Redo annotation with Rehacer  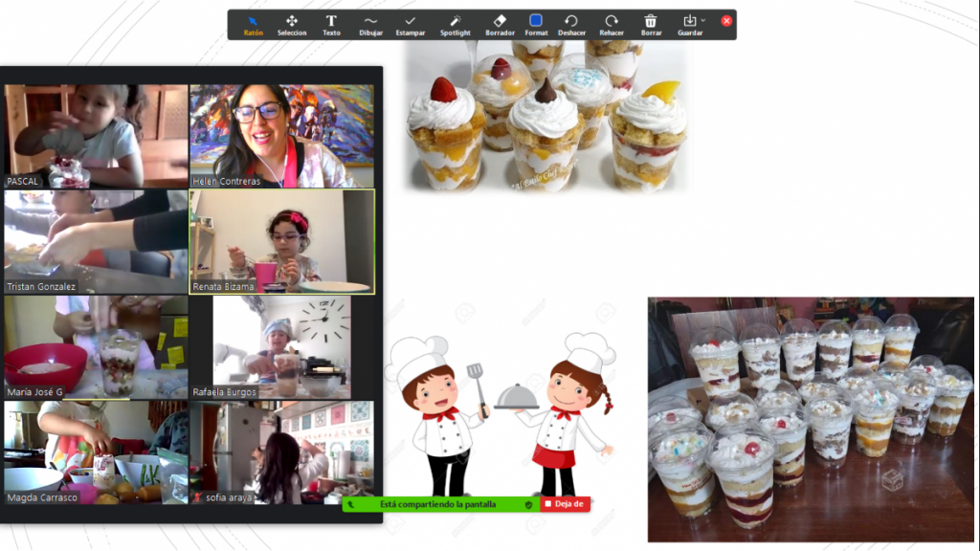click(612, 24)
